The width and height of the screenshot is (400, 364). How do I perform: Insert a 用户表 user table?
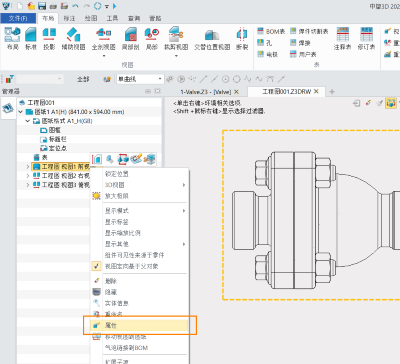click(x=303, y=54)
